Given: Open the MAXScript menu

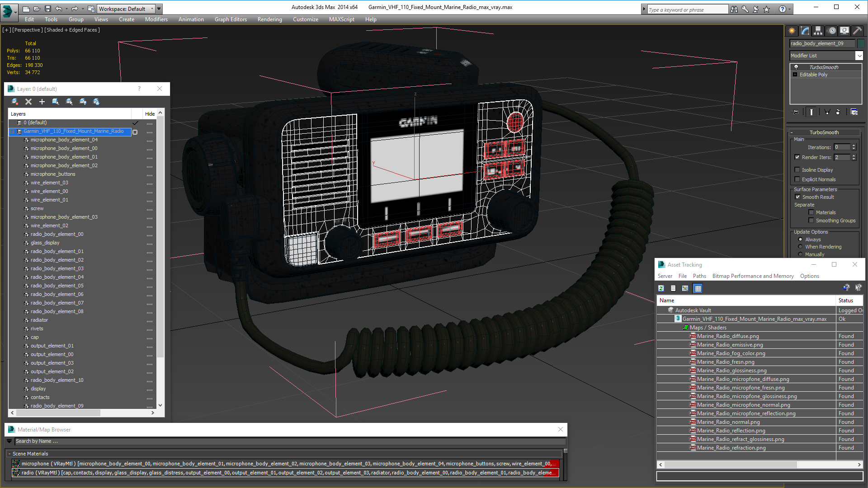Looking at the screenshot, I should 341,19.
